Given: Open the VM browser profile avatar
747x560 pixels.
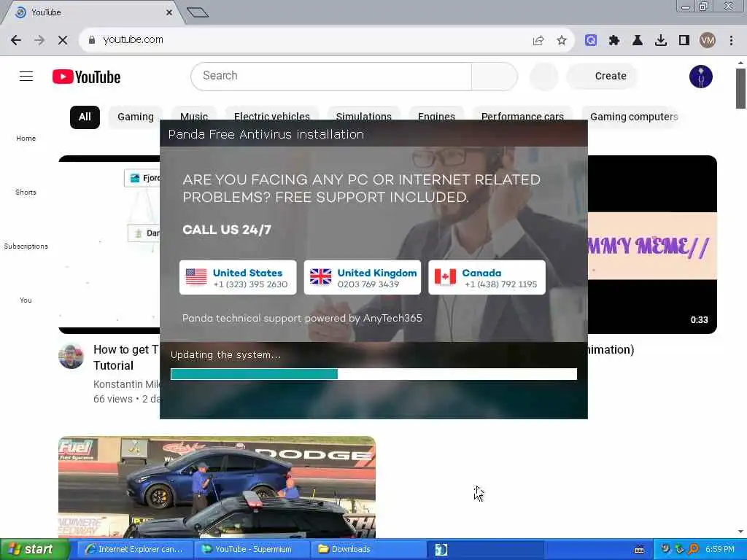Looking at the screenshot, I should click(x=708, y=41).
